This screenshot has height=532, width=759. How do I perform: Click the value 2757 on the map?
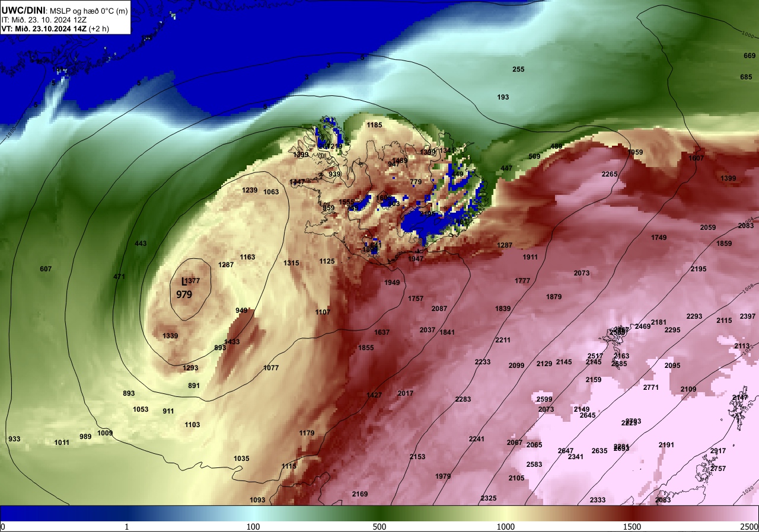pos(718,469)
